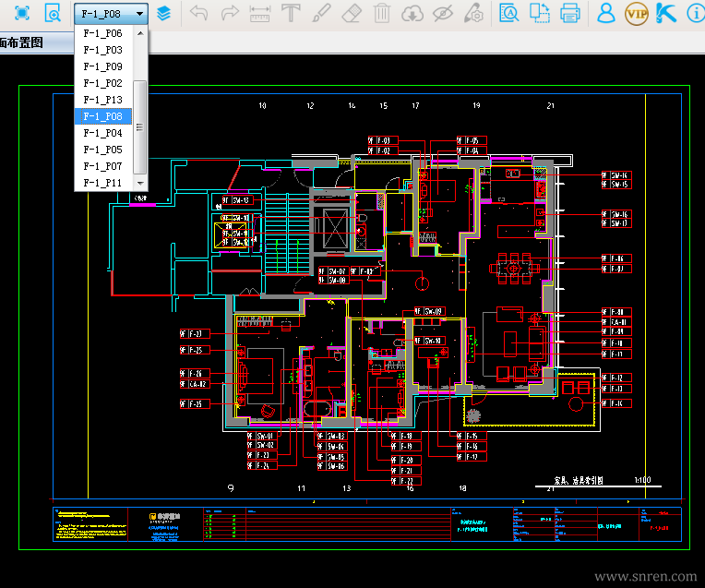Click the redo arrow
This screenshot has height=588, width=705.
pyautogui.click(x=230, y=13)
